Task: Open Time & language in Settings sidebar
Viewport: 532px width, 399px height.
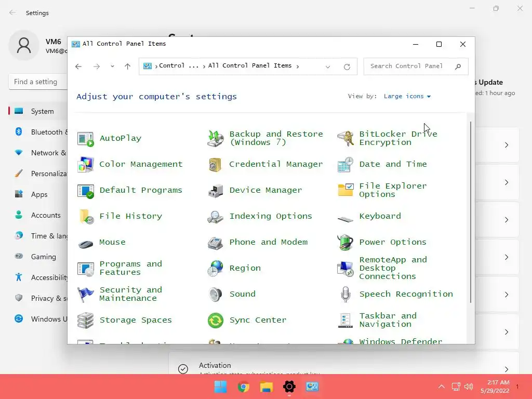Action: pos(38,236)
